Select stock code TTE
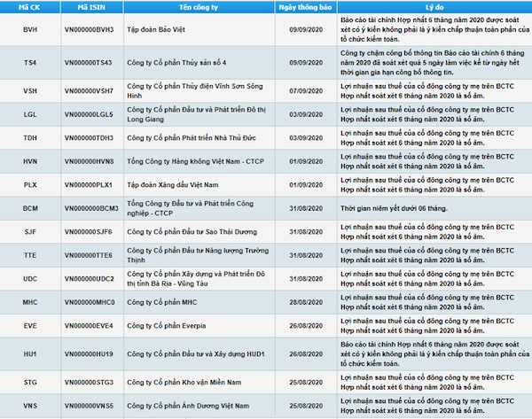Screen dimensions: 532x419 click(30, 255)
